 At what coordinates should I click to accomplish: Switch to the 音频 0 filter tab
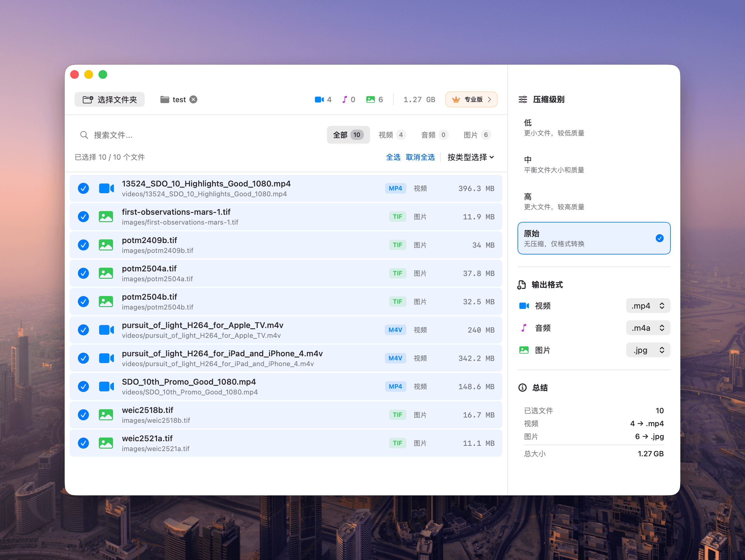click(x=434, y=135)
